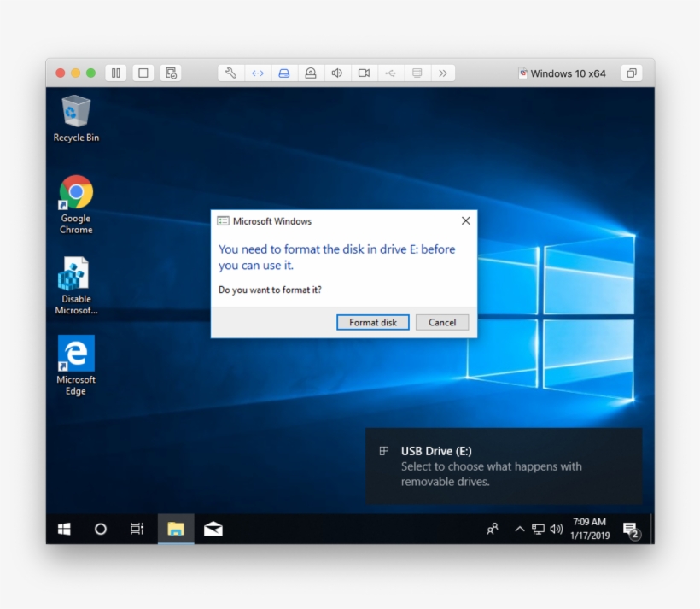Screen dimensions: 700x609
Task: Click the USB device toolbar icon
Action: tap(391, 73)
